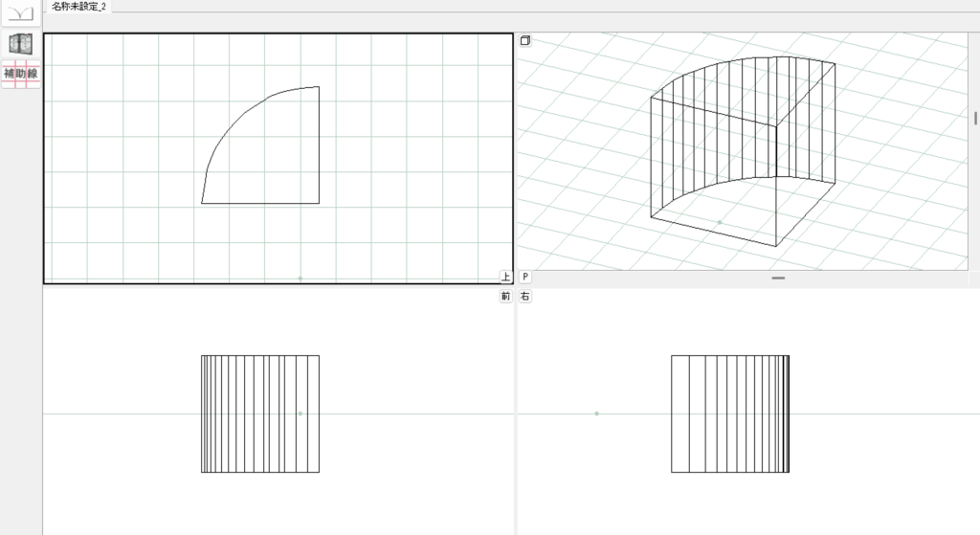Click the wireframe cube icon in perspective view

[x=525, y=40]
